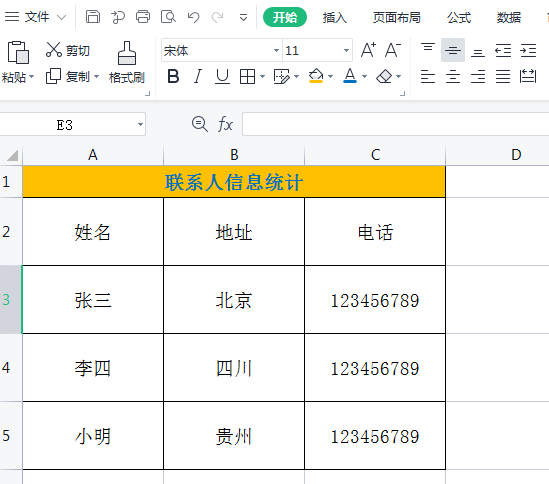
Task: Align text left
Action: click(428, 76)
